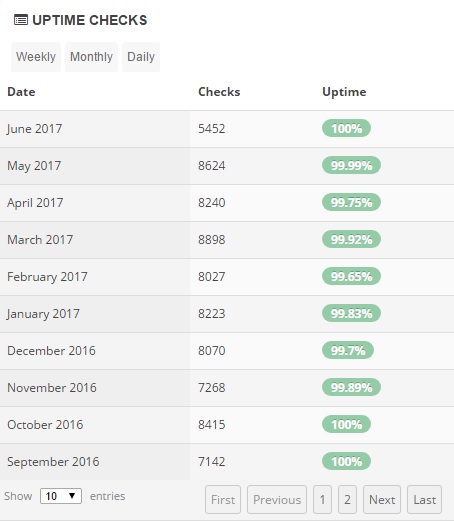Sort the table by Checks column
The width and height of the screenshot is (454, 521).
(219, 92)
